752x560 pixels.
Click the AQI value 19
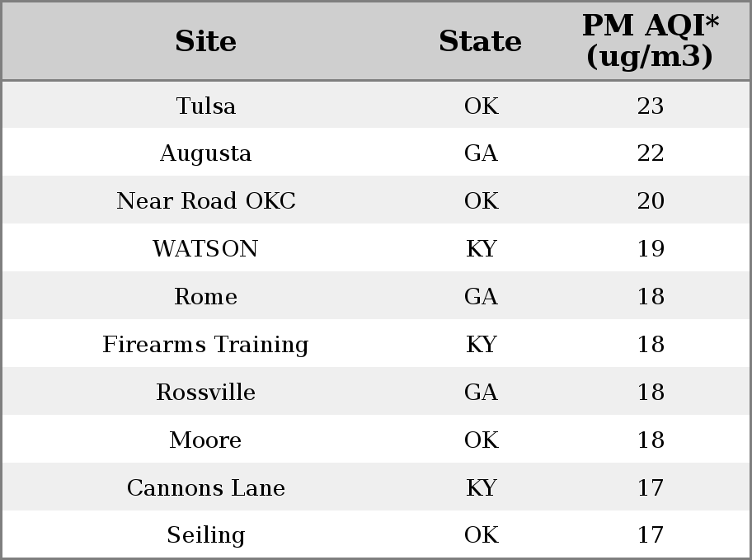(651, 248)
